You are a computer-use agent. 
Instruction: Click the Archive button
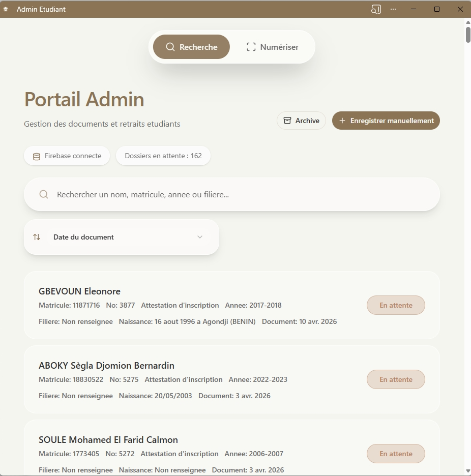tap(301, 121)
